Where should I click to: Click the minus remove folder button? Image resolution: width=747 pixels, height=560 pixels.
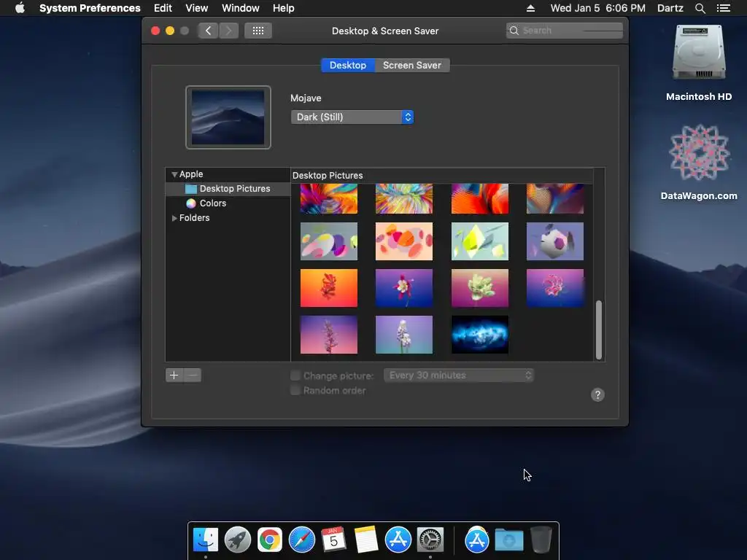[x=193, y=376]
